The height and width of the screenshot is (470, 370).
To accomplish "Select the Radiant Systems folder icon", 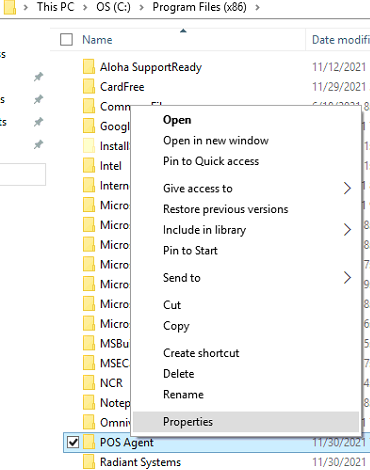I will [x=89, y=462].
